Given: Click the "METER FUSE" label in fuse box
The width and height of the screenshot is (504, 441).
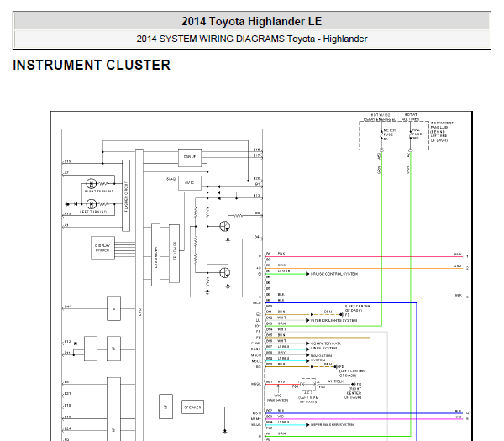Looking at the screenshot, I should point(390,133).
